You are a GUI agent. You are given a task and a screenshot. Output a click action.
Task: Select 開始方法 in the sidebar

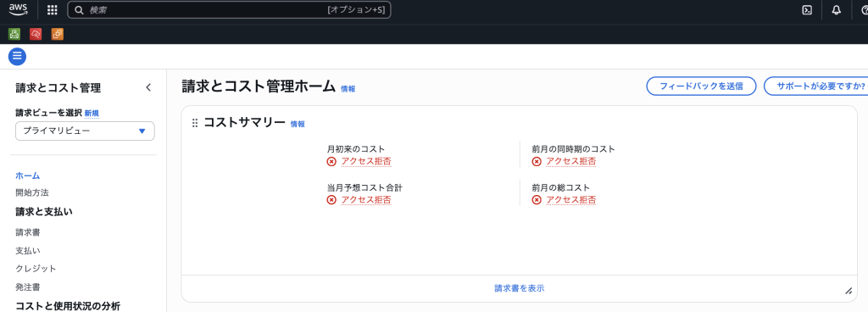32,193
